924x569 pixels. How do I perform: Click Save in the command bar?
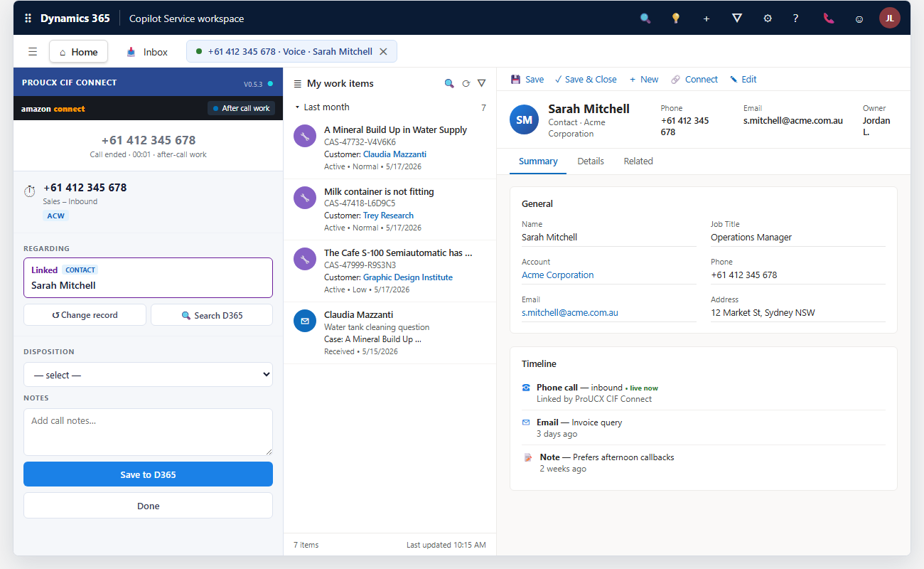(527, 80)
